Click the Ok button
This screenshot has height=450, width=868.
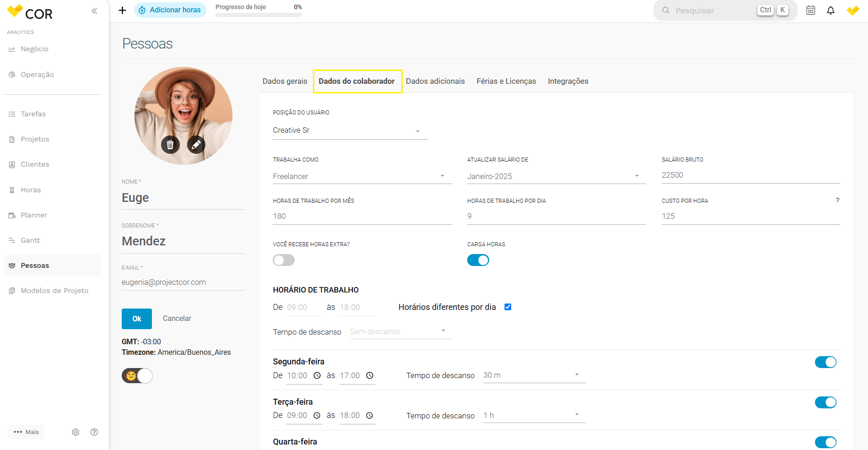pos(137,319)
